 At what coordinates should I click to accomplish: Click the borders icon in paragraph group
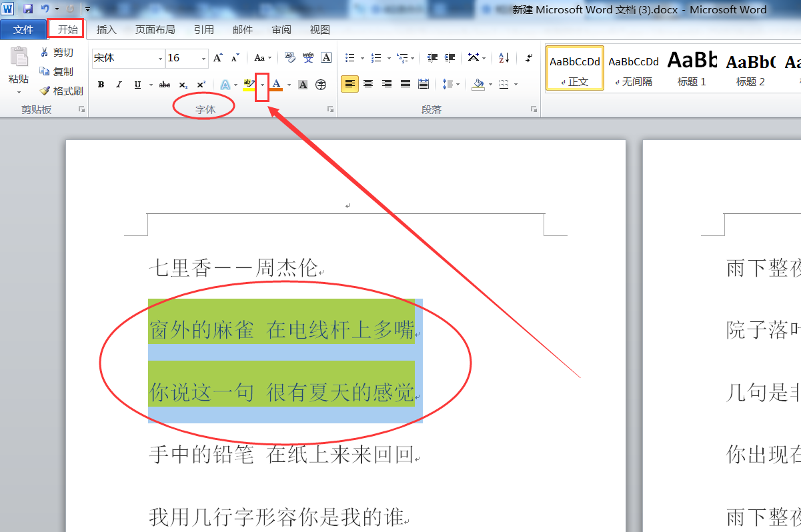pyautogui.click(x=504, y=85)
